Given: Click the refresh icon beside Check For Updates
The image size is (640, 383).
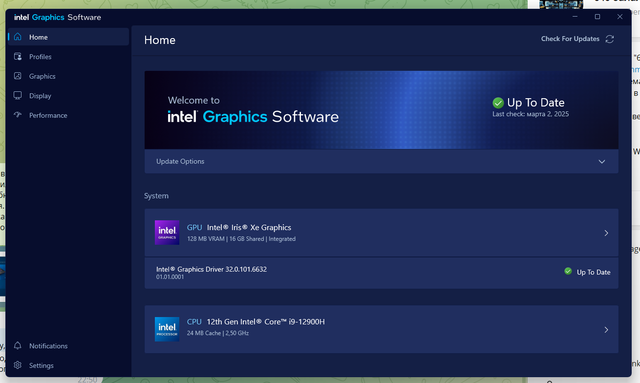Looking at the screenshot, I should point(609,39).
